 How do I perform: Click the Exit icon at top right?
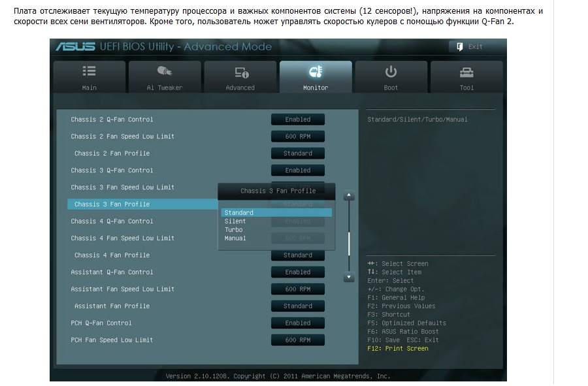460,46
